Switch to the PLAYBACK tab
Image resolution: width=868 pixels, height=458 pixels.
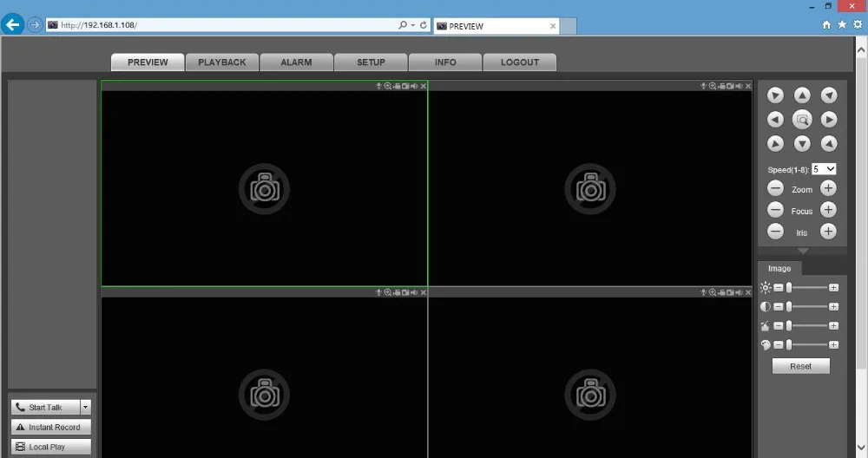tap(222, 62)
